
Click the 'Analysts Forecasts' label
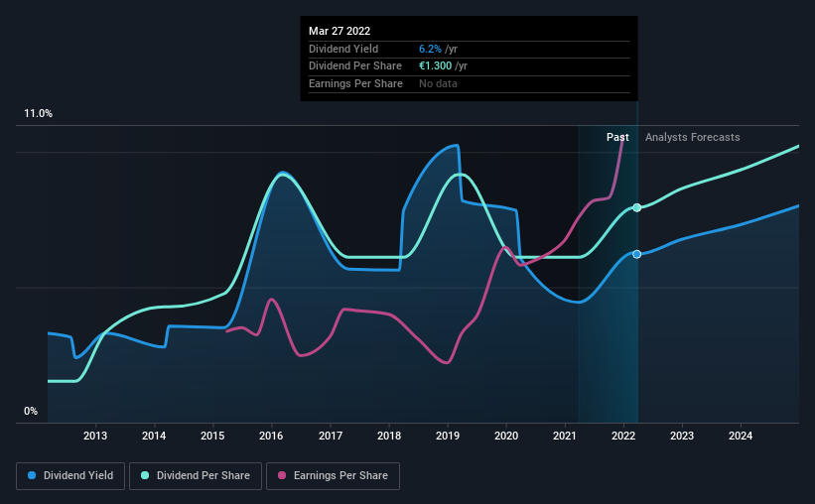tap(692, 137)
